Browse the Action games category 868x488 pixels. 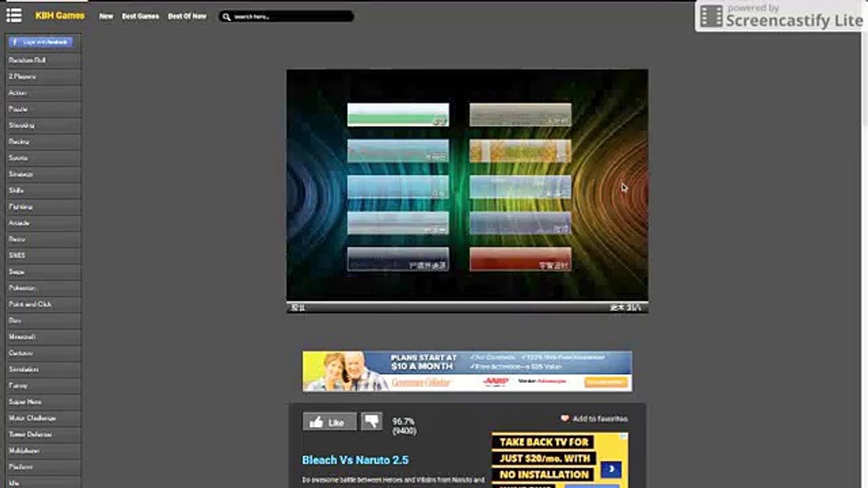[43, 93]
